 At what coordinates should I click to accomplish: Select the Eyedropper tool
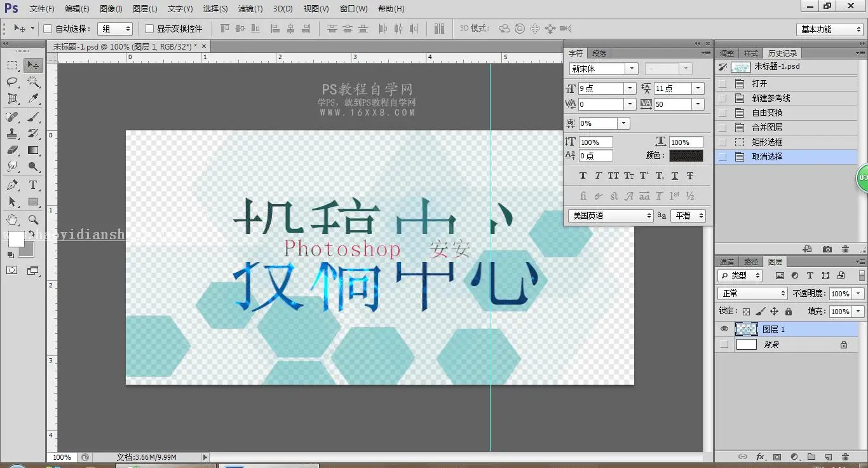coord(34,99)
